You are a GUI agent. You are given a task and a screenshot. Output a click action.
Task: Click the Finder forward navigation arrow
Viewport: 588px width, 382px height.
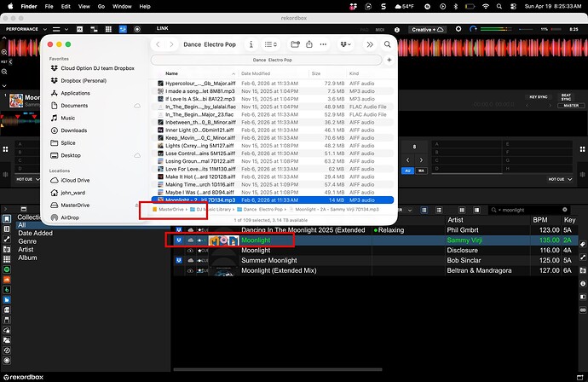[171, 44]
